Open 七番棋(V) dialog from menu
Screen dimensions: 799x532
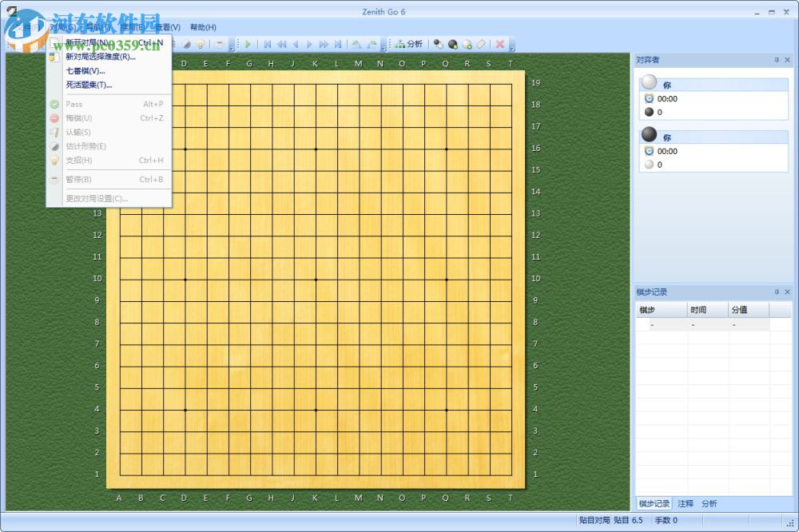point(85,71)
